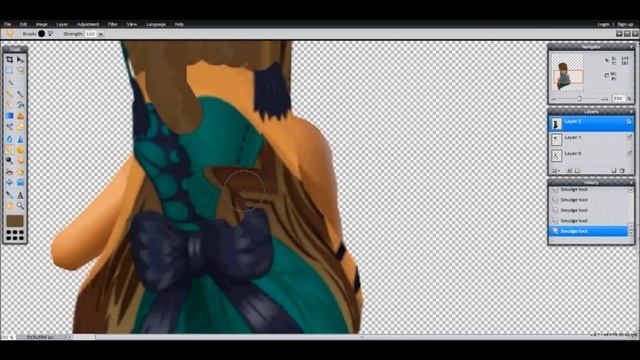This screenshot has width=640, height=360.
Task: Select the Spot Heal tool
Action: coord(20,172)
